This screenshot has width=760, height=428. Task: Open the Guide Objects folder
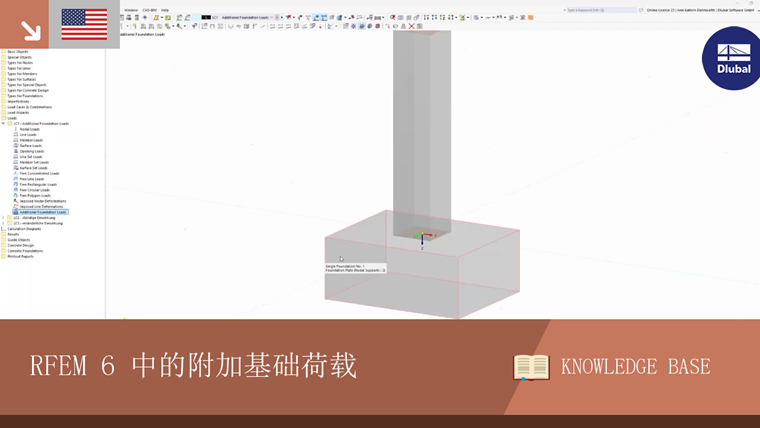pyautogui.click(x=16, y=240)
